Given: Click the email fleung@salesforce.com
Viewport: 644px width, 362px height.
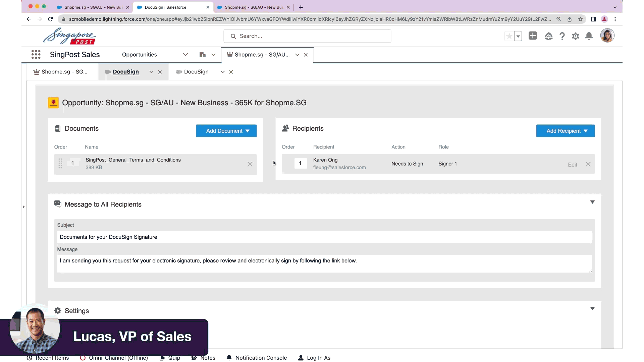Looking at the screenshot, I should pyautogui.click(x=339, y=168).
